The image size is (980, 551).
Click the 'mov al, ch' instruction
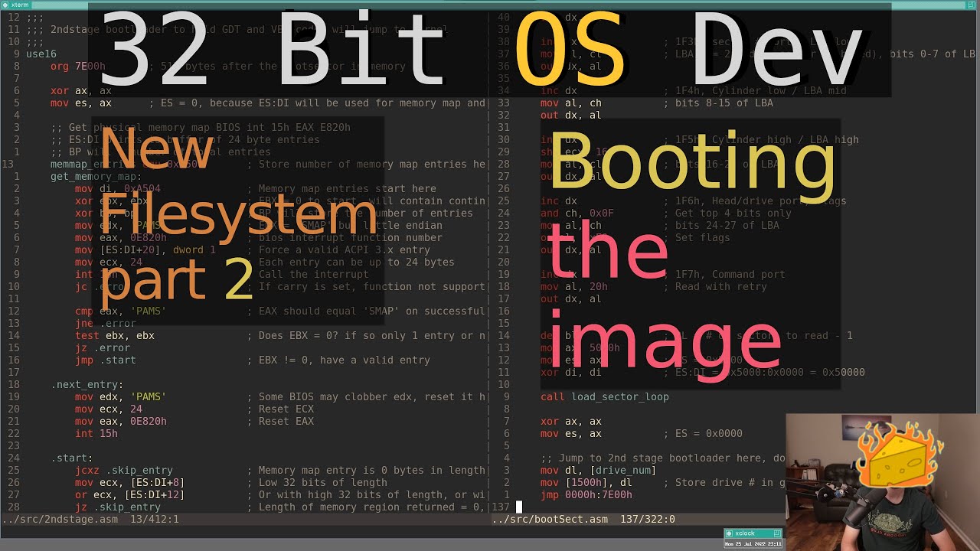pyautogui.click(x=571, y=103)
